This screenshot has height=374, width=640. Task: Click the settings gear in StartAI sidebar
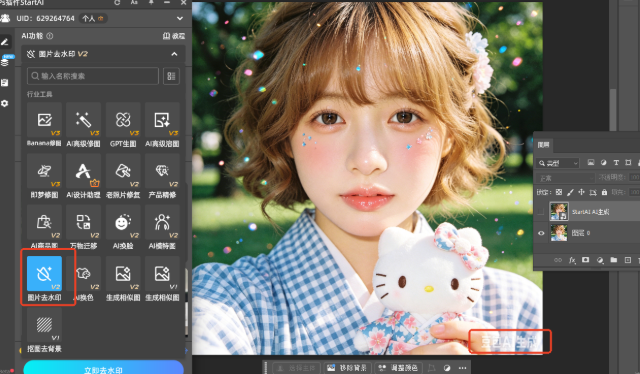pyautogui.click(x=5, y=103)
